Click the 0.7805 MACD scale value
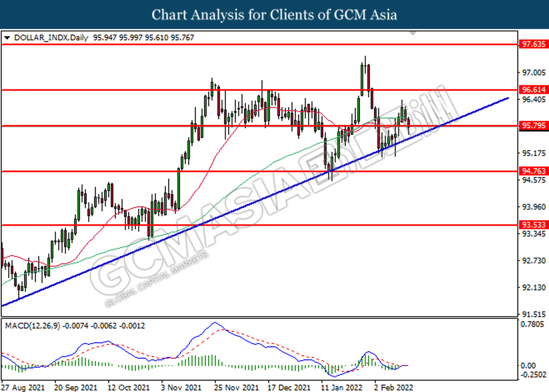549x392 pixels. [533, 324]
